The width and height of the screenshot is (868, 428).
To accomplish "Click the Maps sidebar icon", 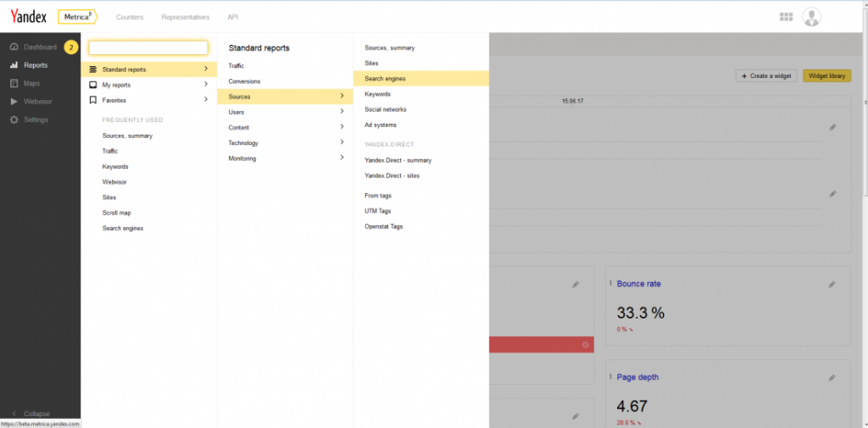I will coord(14,84).
